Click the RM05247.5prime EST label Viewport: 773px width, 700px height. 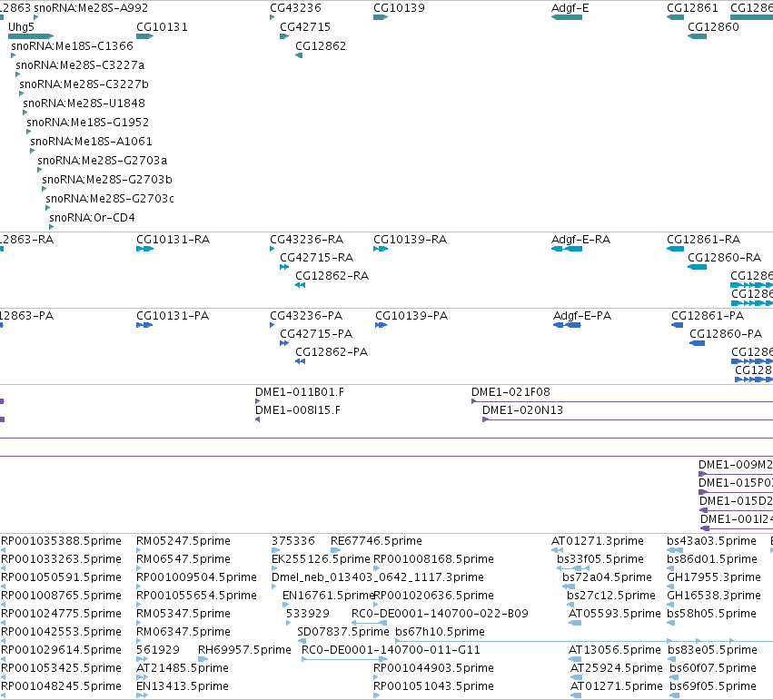point(183,541)
